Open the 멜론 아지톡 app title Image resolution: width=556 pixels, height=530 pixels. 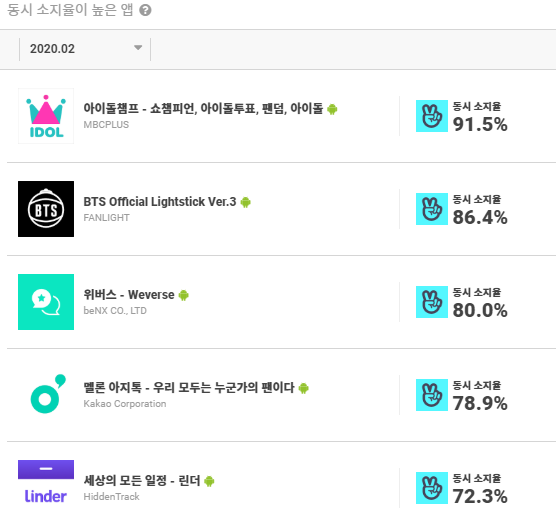point(189,387)
